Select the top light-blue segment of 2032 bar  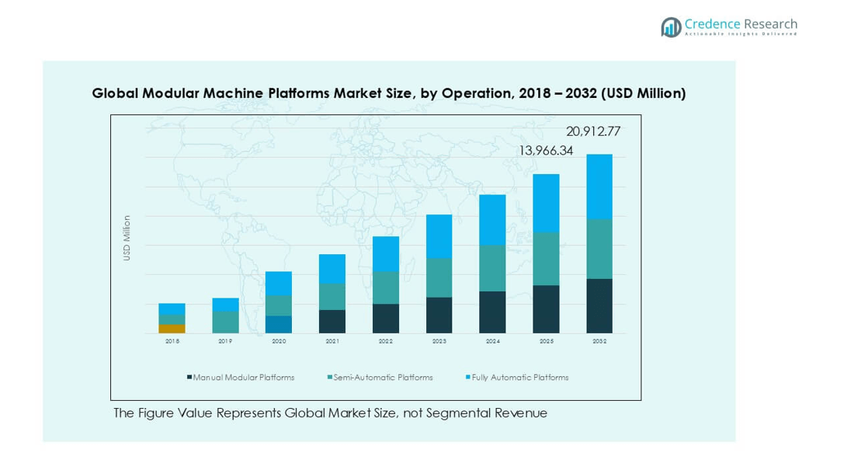tap(599, 186)
